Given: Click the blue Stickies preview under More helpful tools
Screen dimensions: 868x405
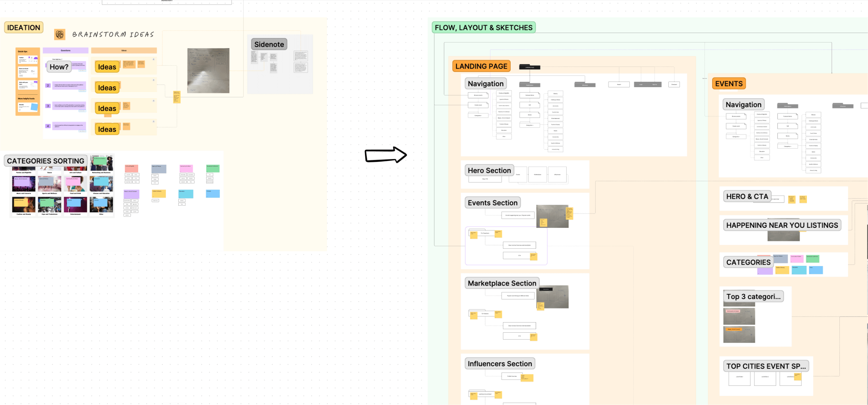Looking at the screenshot, I should tap(34, 107).
